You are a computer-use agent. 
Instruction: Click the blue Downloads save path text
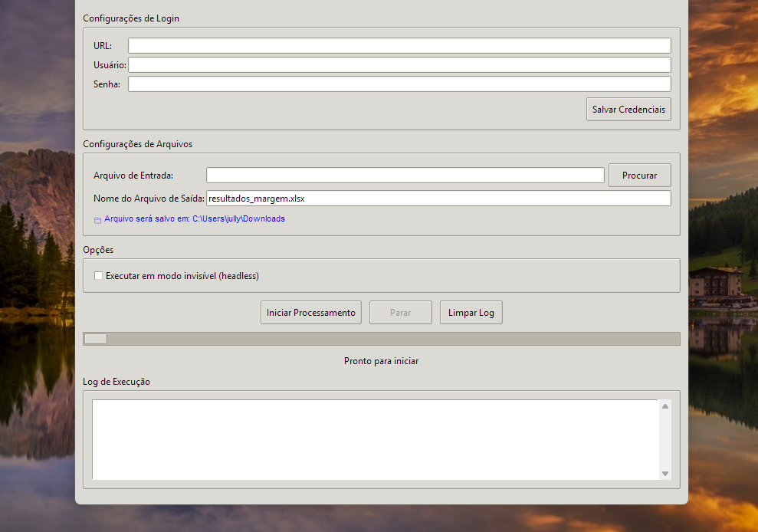pos(195,219)
